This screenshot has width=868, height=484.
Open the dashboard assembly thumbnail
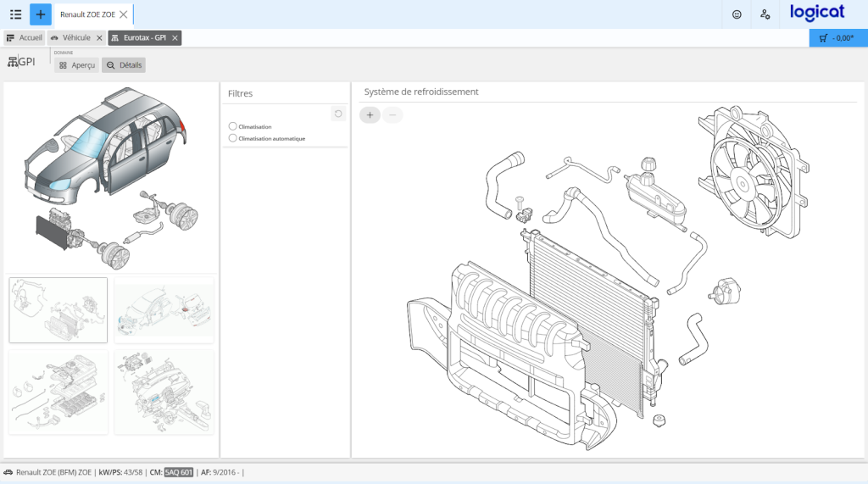[x=164, y=392]
